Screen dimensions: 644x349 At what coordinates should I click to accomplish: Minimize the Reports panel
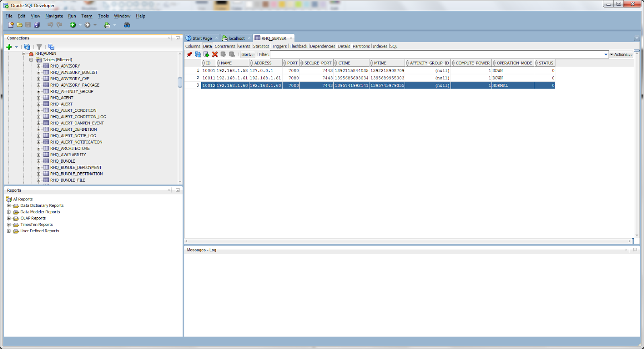click(x=178, y=190)
